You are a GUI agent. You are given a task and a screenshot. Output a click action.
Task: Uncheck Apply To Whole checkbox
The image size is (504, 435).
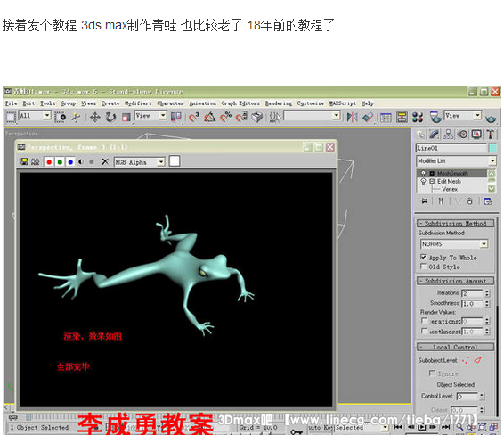tap(423, 257)
